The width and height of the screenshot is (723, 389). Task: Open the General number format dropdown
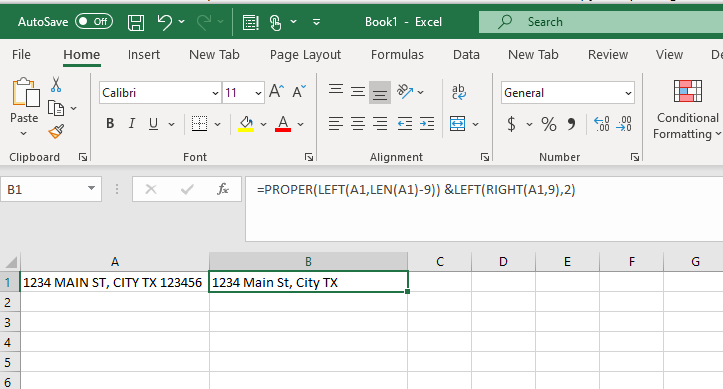628,93
